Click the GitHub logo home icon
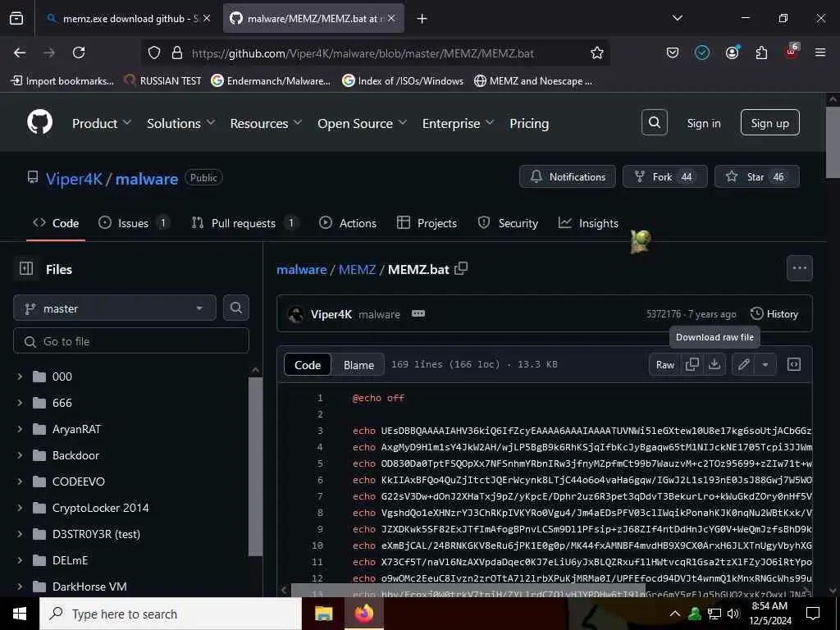Image resolution: width=840 pixels, height=630 pixels. (x=39, y=123)
